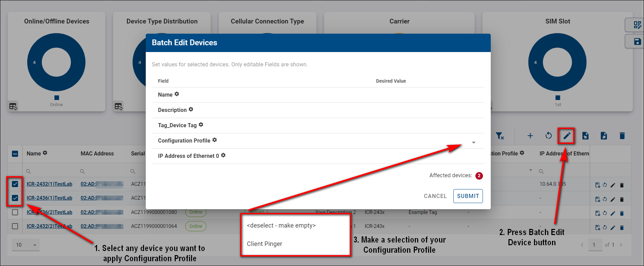Click the MAC Address column search filter
The image size is (644, 266).
102,171
